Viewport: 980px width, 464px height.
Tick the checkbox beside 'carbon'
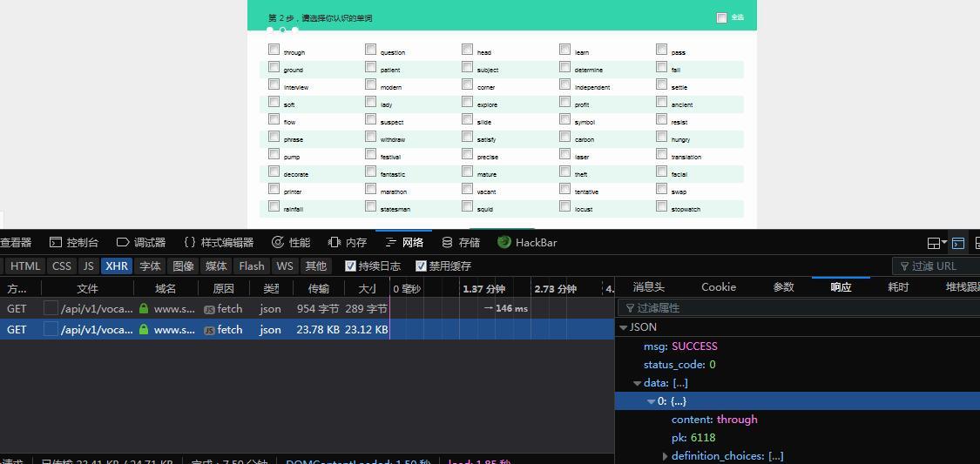(565, 136)
